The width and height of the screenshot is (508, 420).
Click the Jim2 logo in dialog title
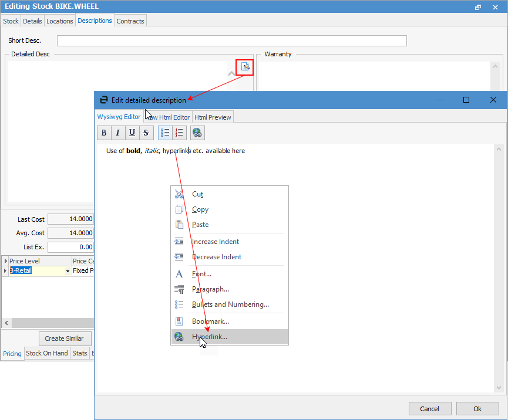(x=104, y=100)
